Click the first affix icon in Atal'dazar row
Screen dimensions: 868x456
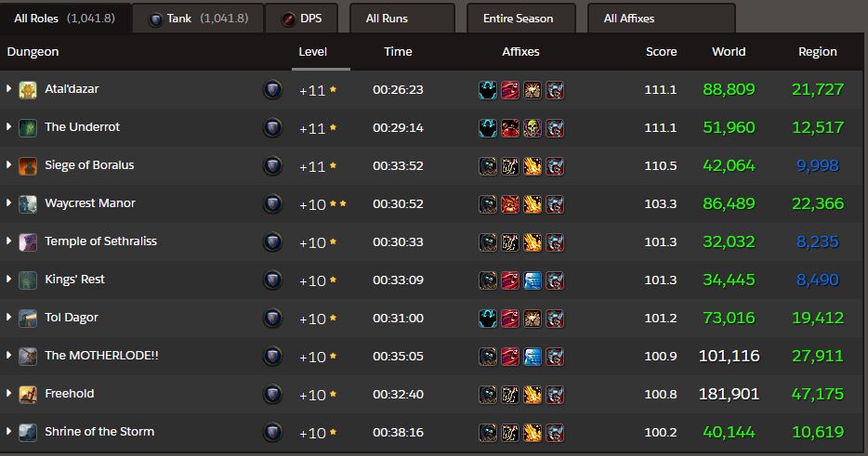[488, 90]
